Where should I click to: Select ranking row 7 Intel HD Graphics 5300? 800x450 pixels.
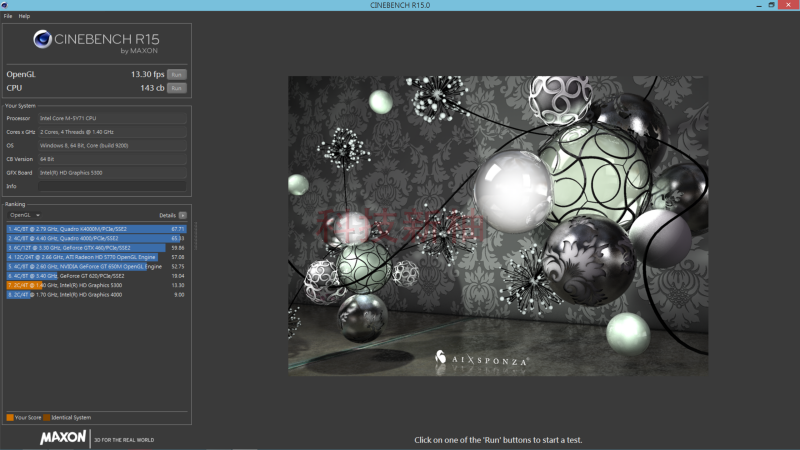tap(96, 285)
